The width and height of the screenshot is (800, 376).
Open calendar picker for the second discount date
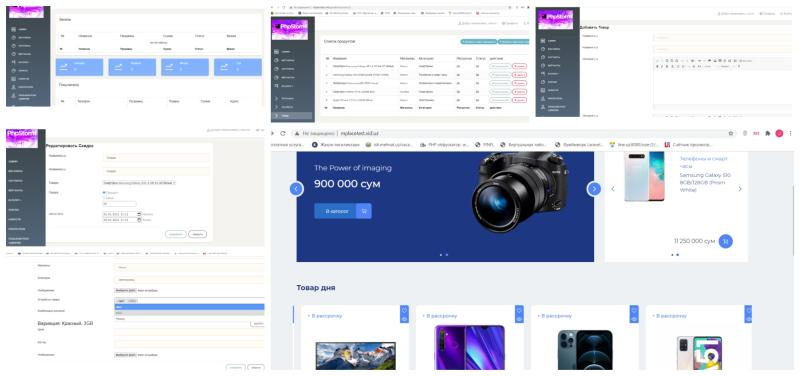[139, 220]
